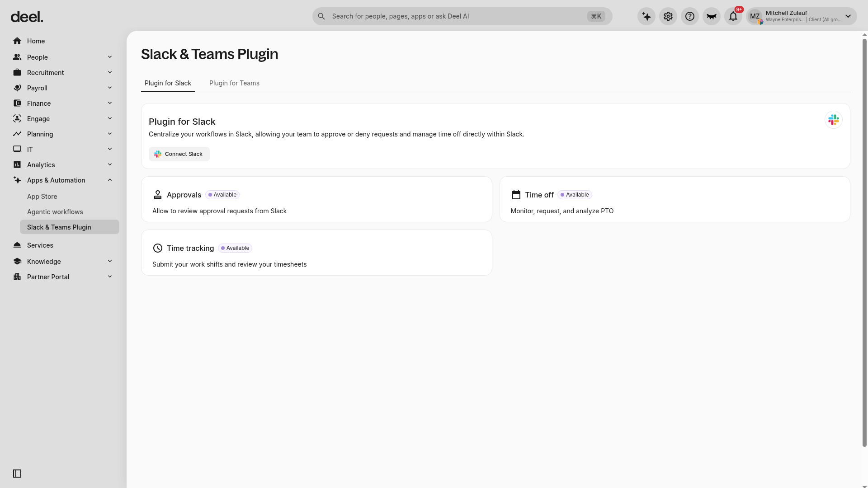Expand the Planning menu chevron
The image size is (868, 488).
tap(110, 134)
